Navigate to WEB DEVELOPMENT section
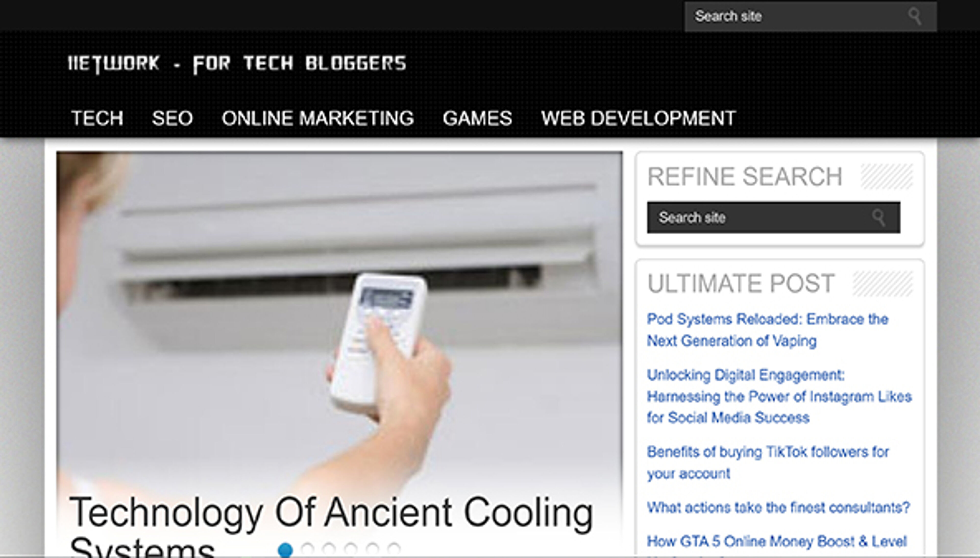This screenshot has width=980, height=558. pyautogui.click(x=639, y=118)
